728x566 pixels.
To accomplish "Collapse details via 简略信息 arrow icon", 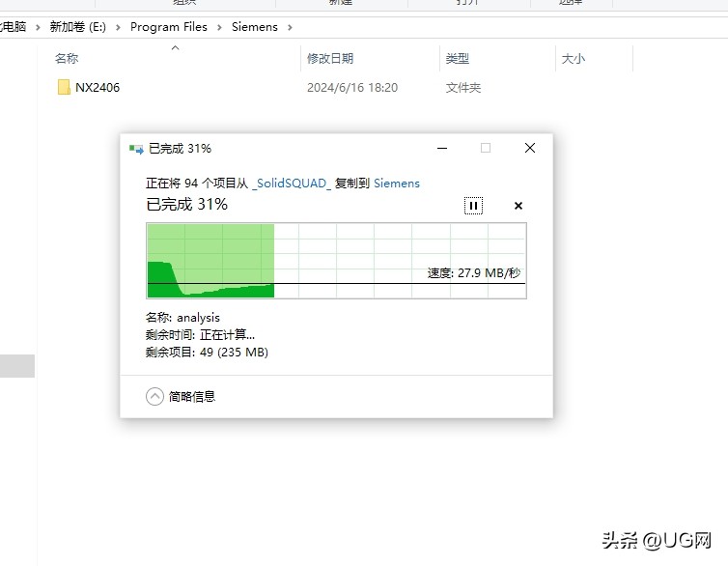I will [x=154, y=397].
